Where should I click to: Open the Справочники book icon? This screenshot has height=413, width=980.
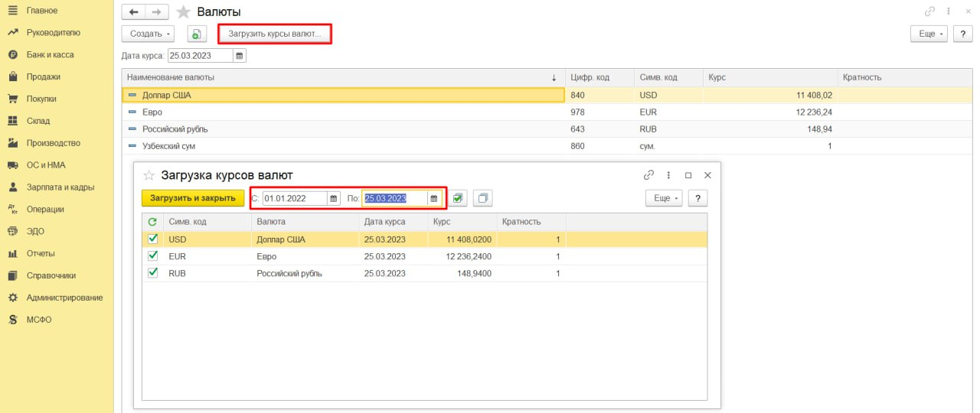(12, 275)
